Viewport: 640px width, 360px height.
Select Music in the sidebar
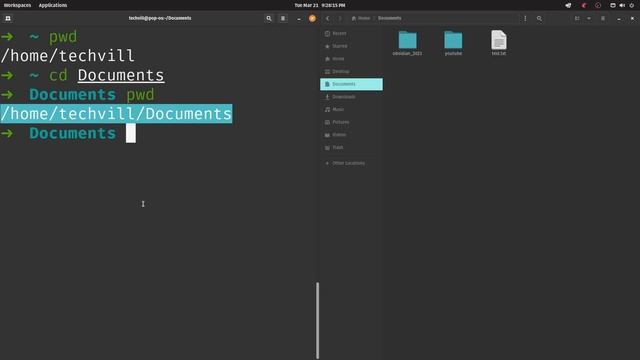(x=351, y=109)
